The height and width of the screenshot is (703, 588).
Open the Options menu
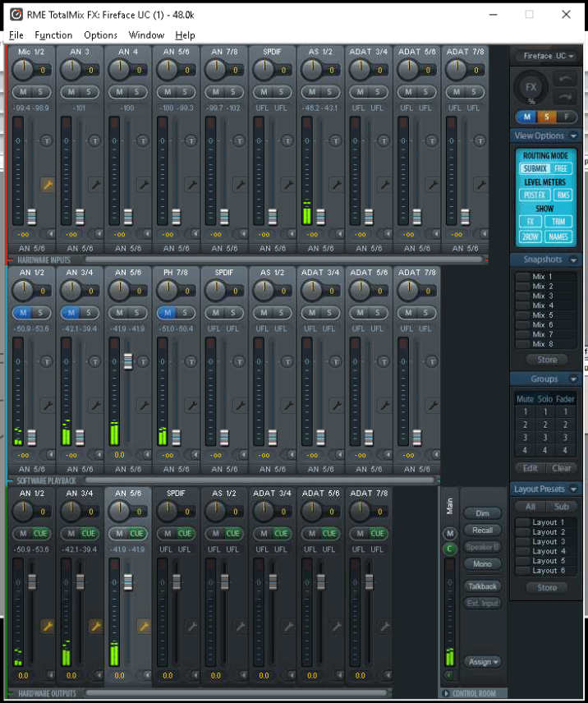pyautogui.click(x=100, y=35)
